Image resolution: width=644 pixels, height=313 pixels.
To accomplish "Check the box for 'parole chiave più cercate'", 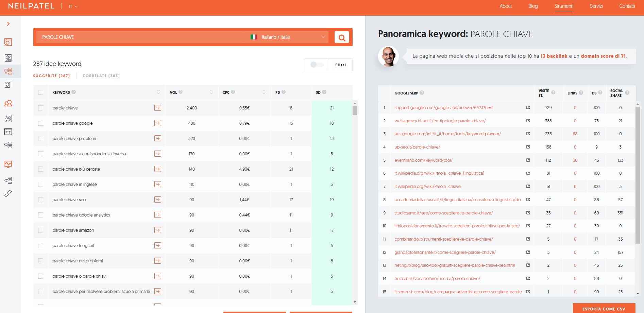I will (41, 169).
